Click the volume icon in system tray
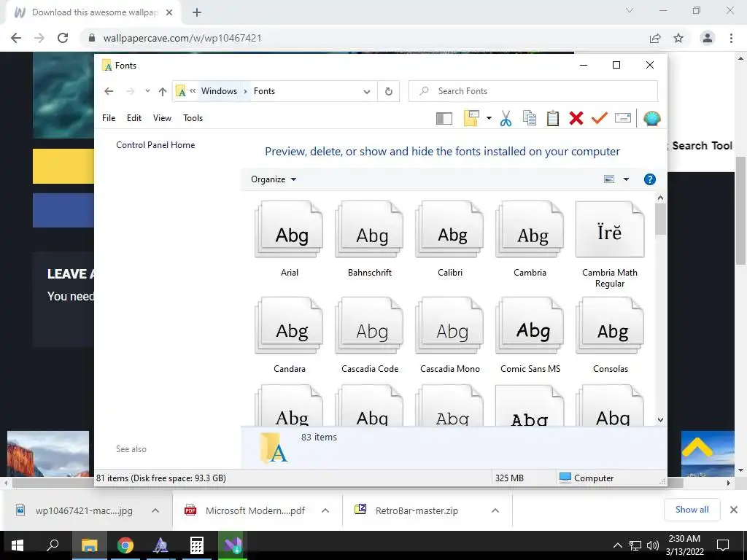 [x=653, y=545]
